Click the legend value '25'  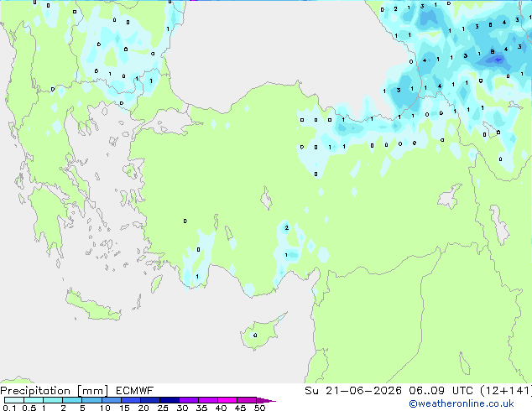click(163, 408)
